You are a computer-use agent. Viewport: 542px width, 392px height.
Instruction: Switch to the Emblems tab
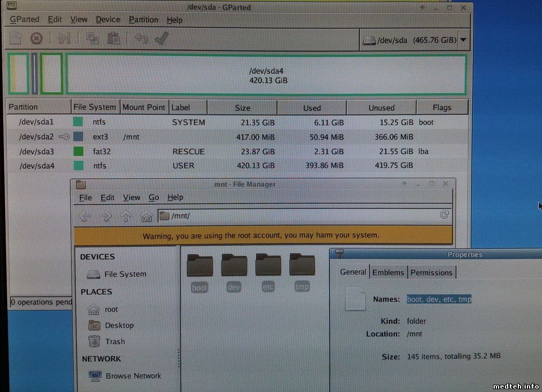[388, 272]
